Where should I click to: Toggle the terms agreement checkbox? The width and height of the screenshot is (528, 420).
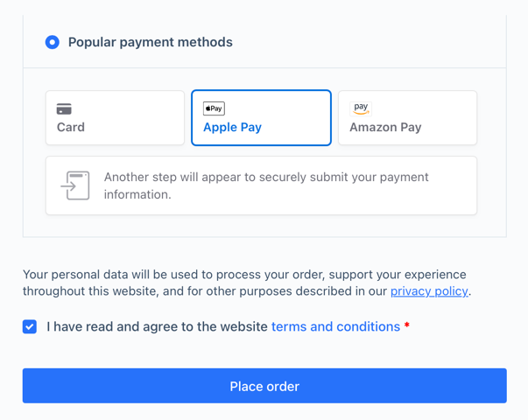click(30, 326)
